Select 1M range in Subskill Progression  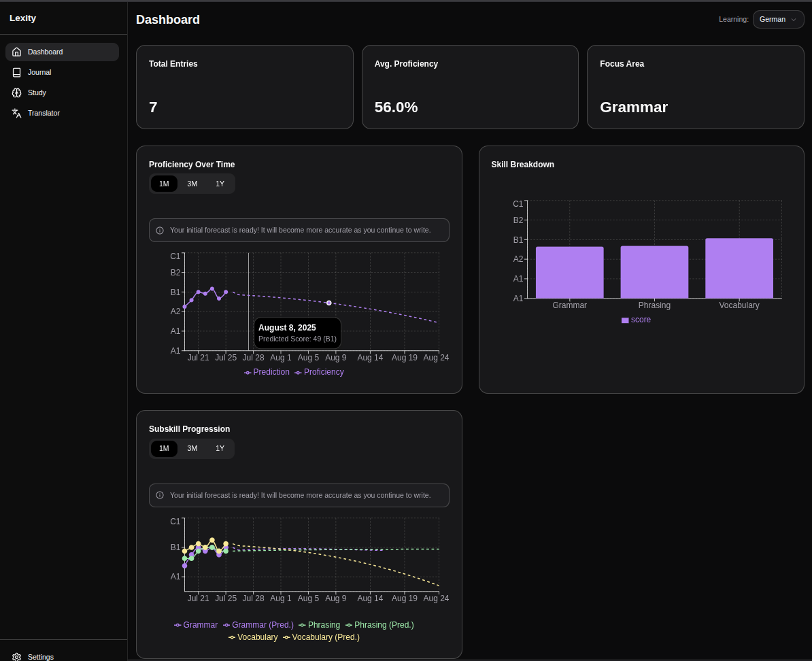pyautogui.click(x=164, y=449)
